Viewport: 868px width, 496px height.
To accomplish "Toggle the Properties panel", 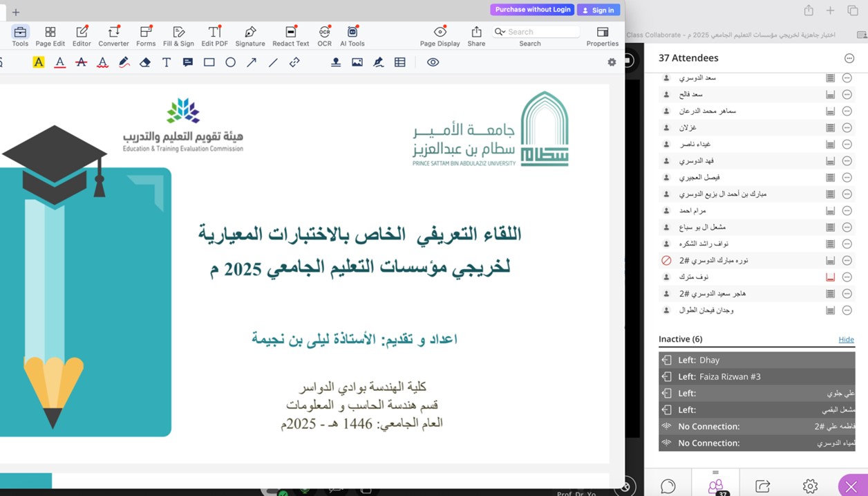I will click(602, 36).
